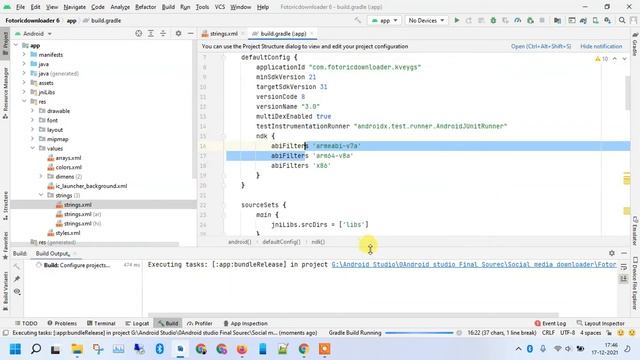The image size is (640, 360).
Task: Toggle the Resource Manager side panel
Action: [5, 93]
